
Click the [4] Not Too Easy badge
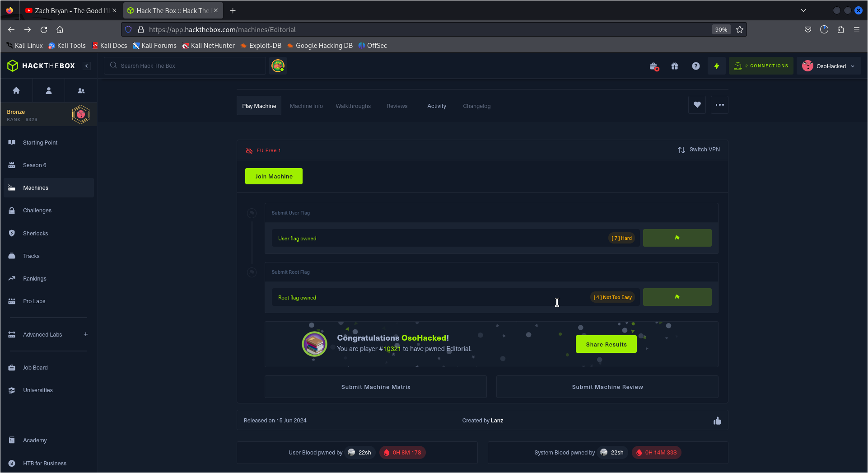pyautogui.click(x=613, y=297)
